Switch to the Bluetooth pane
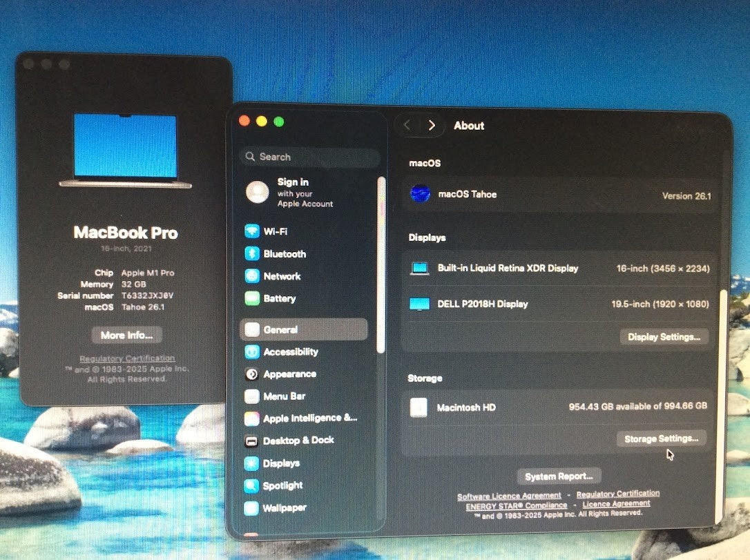 (x=285, y=254)
